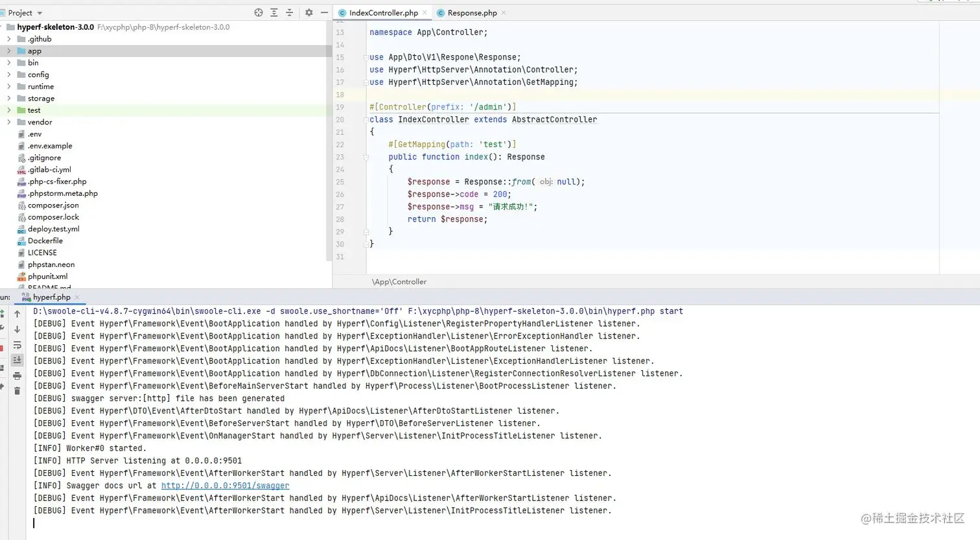The width and height of the screenshot is (980, 540).
Task: Click the return $response statement
Action: click(x=447, y=219)
